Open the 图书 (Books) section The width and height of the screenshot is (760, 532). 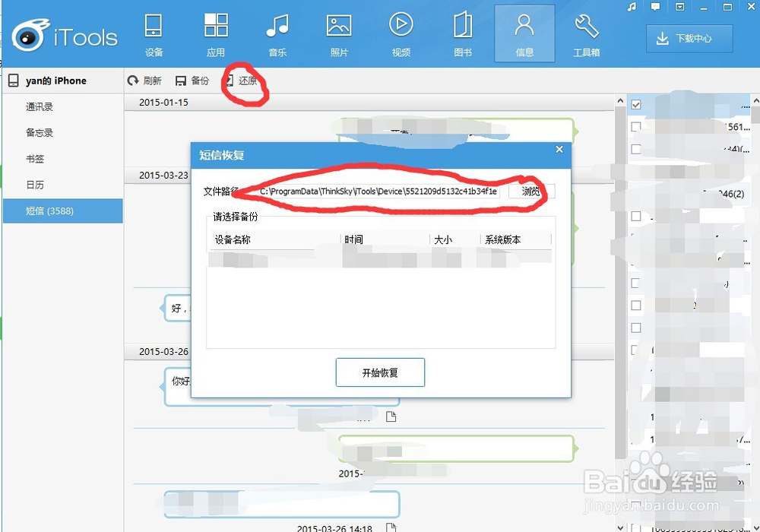[x=463, y=35]
